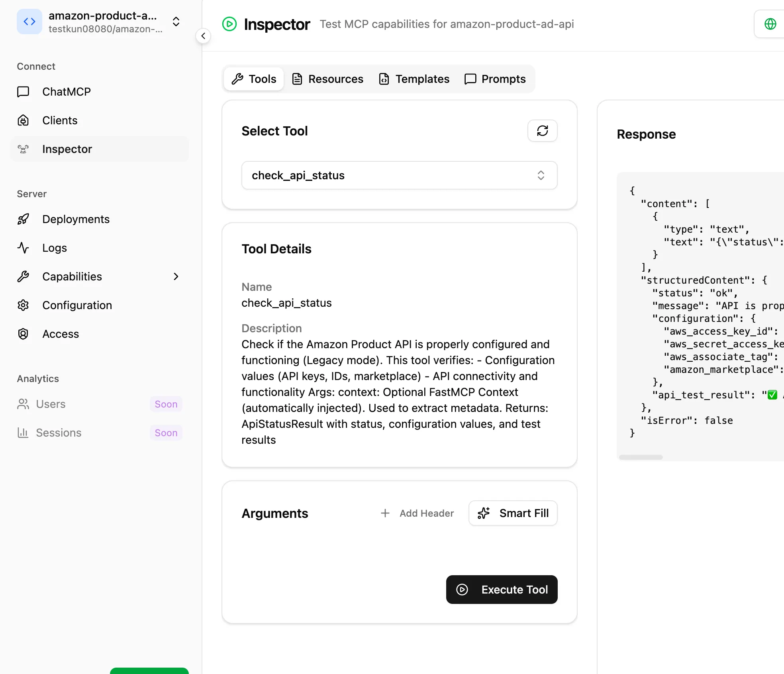Viewport: 784px width, 674px height.
Task: Expand the Capabilities submenu
Action: pos(176,276)
